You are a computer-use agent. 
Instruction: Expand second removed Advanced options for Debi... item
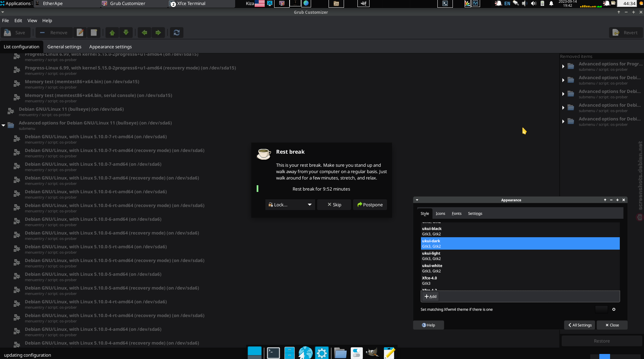[x=563, y=94]
